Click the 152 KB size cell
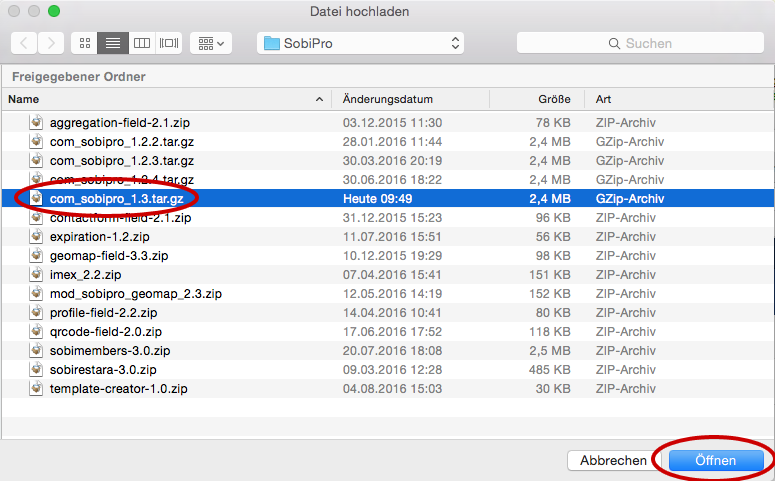 (550, 294)
